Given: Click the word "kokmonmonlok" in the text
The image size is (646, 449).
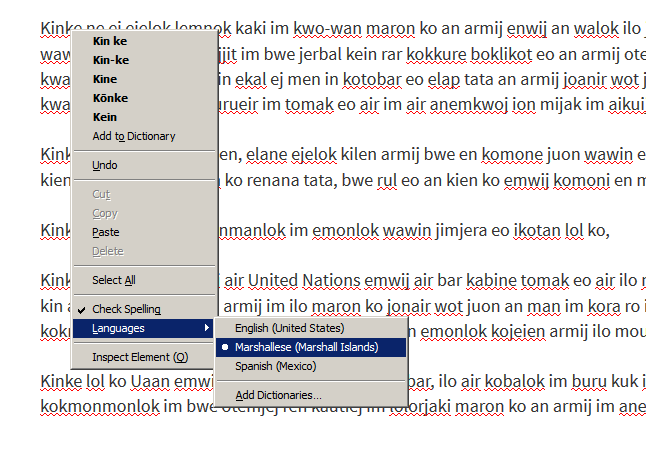Looking at the screenshot, I should click(100, 407).
